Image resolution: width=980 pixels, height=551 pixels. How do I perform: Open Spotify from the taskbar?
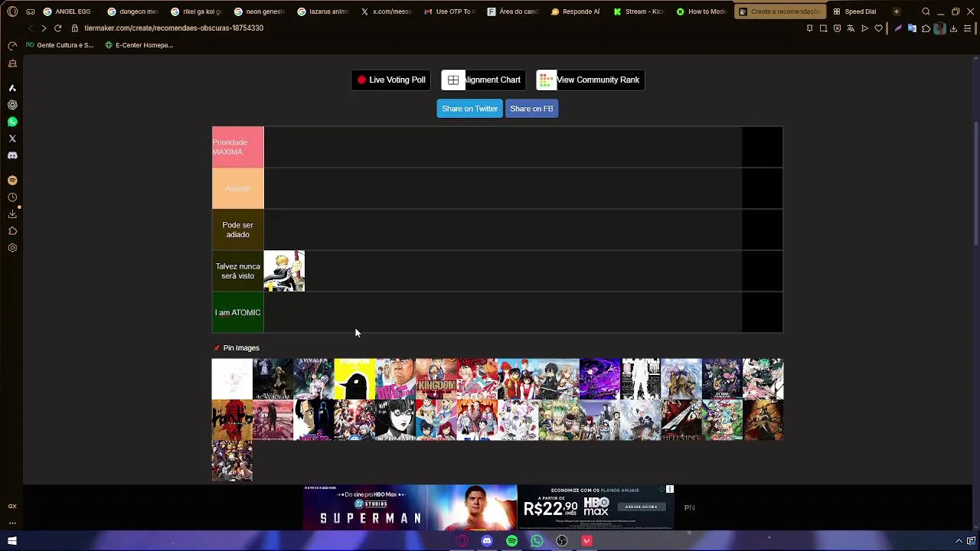[x=511, y=541]
